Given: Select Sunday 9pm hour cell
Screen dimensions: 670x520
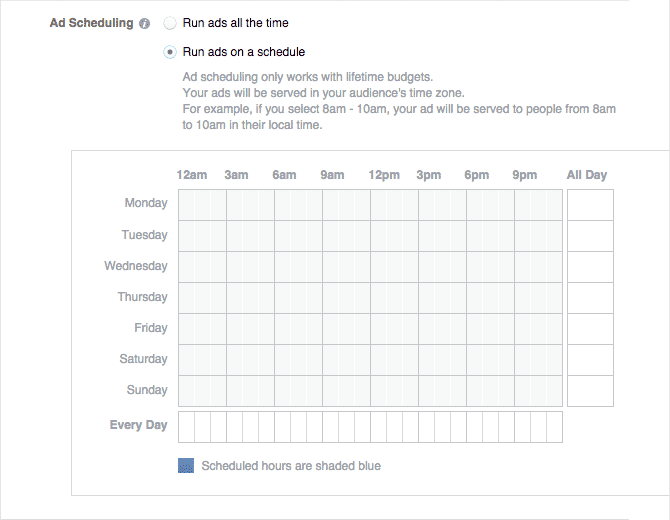Looking at the screenshot, I should click(x=523, y=391).
